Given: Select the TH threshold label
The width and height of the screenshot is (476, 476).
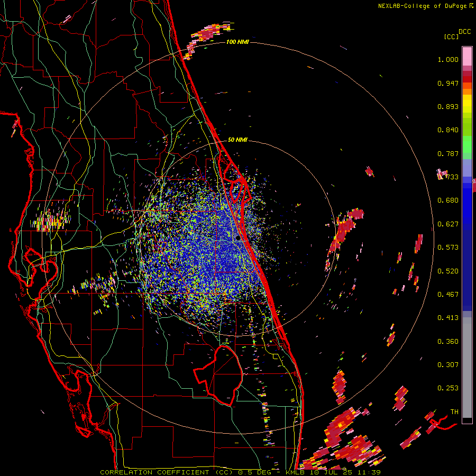Looking at the screenshot, I should tap(454, 412).
